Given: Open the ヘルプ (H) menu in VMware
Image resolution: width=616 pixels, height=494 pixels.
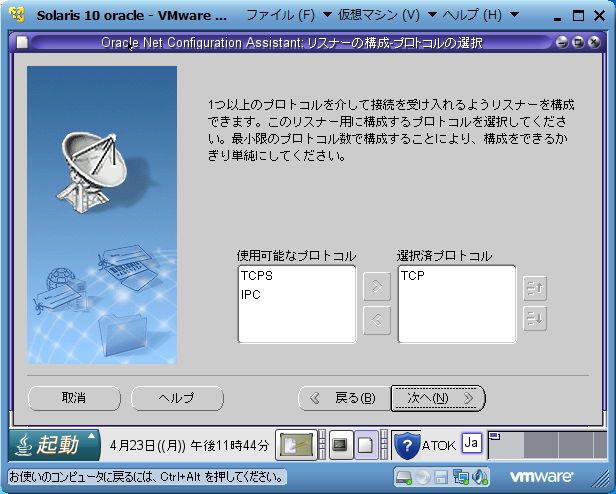Looking at the screenshot, I should pos(472,15).
